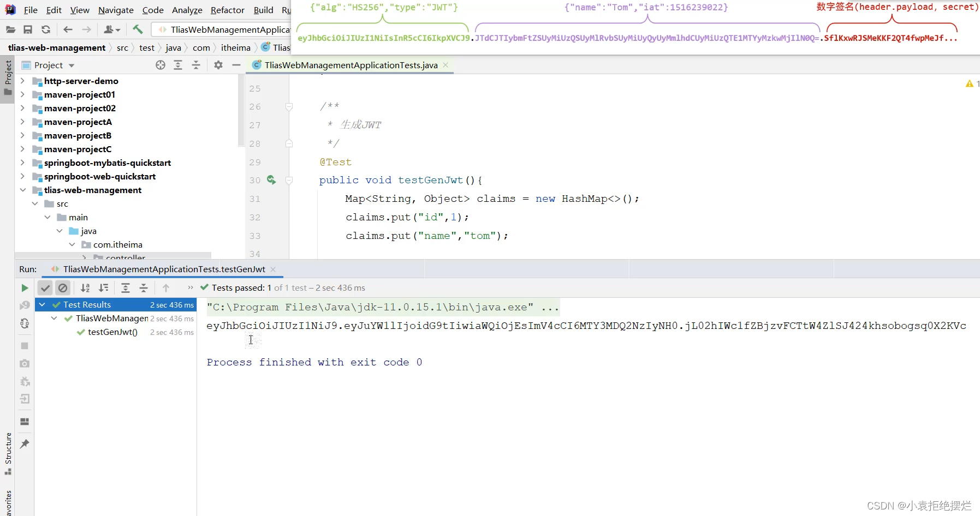Click the itheima breadcrumb in navigation bar
The width and height of the screenshot is (980, 516).
[x=236, y=47]
